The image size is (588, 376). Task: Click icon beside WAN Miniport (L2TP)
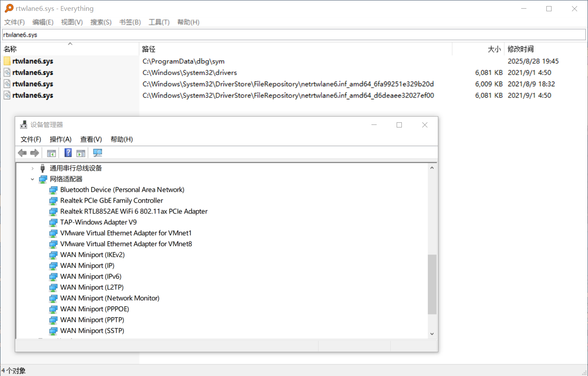point(53,287)
